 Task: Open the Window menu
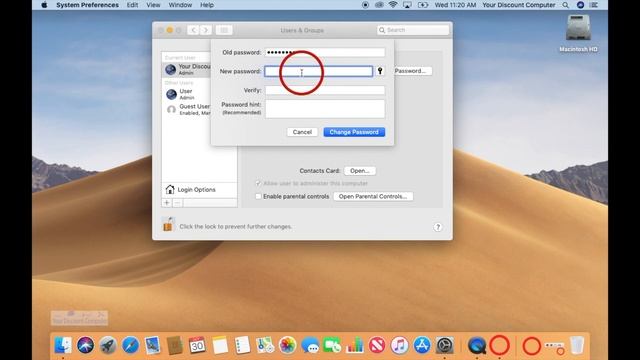180,5
